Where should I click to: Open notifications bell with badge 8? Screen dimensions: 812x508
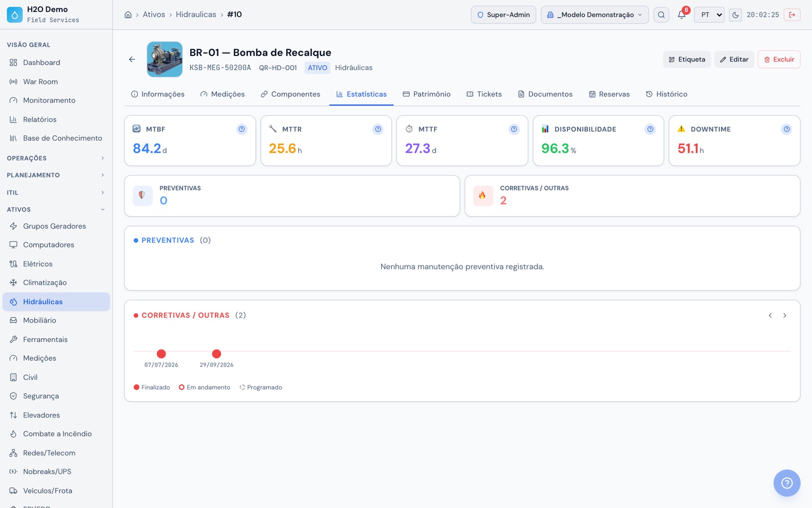click(x=682, y=15)
